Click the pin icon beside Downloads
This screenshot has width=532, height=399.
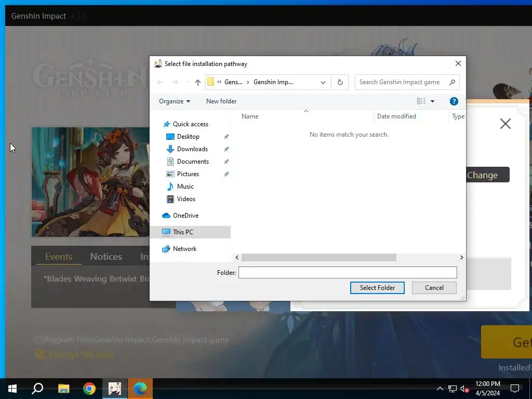coord(227,149)
